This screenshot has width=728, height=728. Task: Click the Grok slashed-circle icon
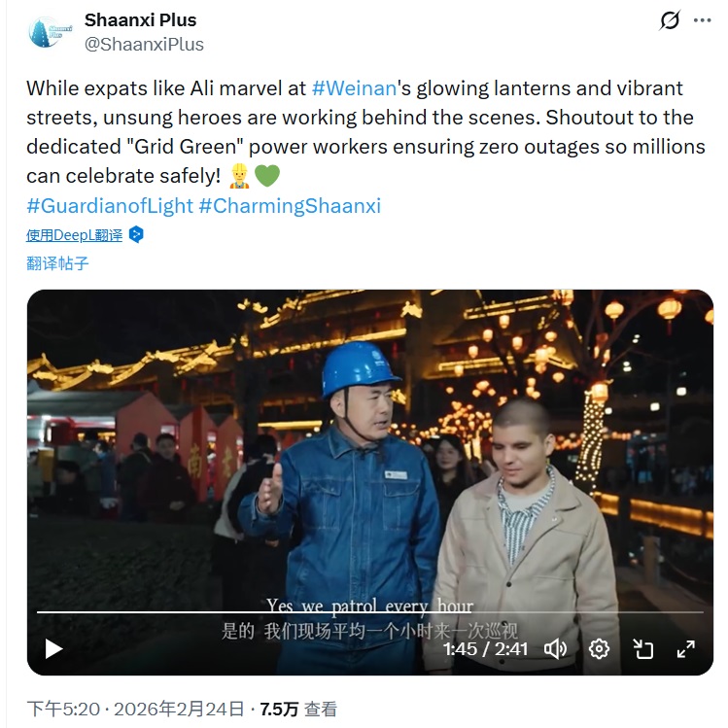[x=670, y=21]
